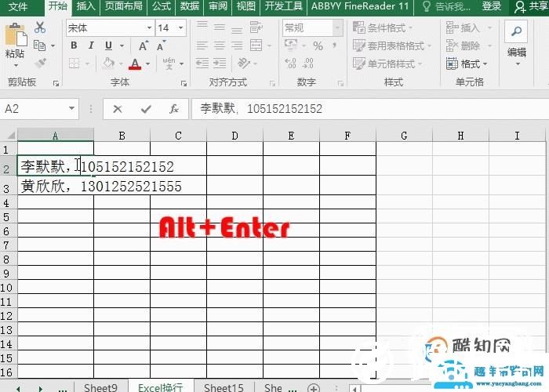
Task: Click the top align icon
Action: tap(202, 26)
